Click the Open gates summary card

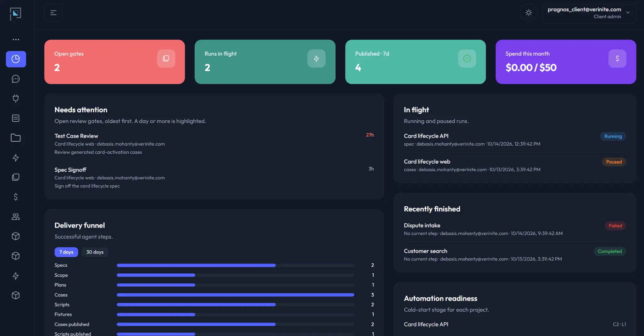point(114,62)
